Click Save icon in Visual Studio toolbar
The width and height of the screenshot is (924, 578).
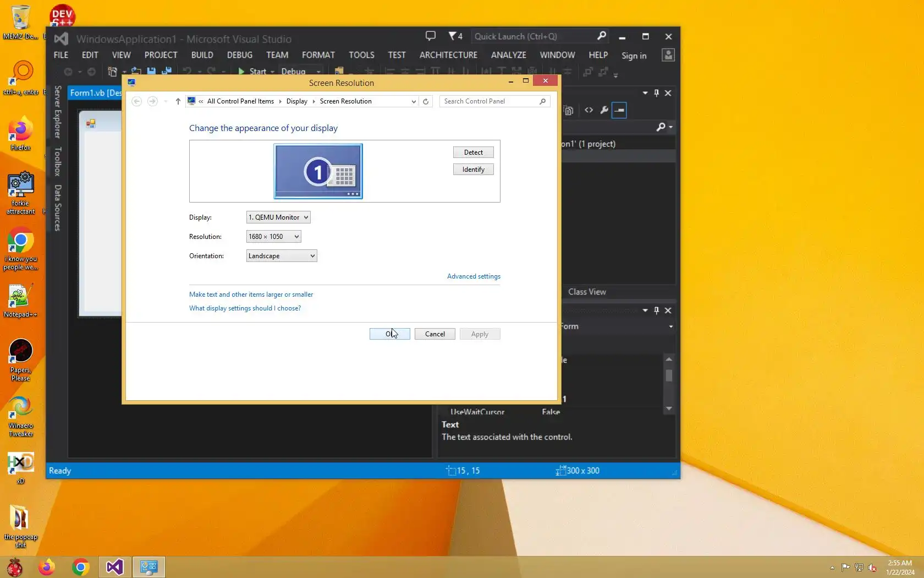tap(151, 72)
